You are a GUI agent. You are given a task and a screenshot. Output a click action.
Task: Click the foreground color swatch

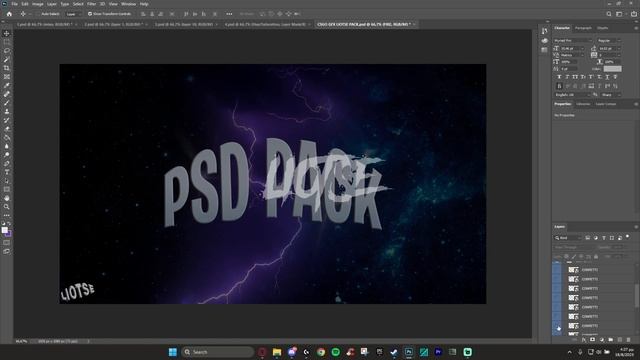(x=4, y=230)
